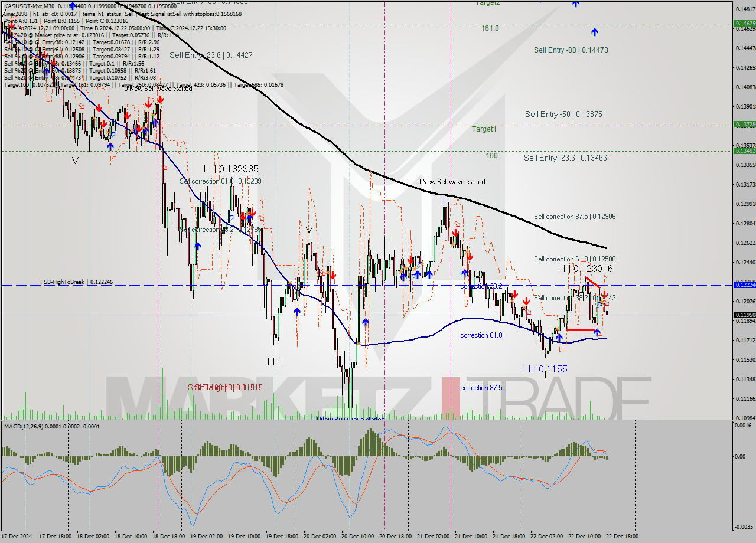Click the '21 Dec 02:00' time axis label
The width and height of the screenshot is (756, 543).
[x=432, y=537]
